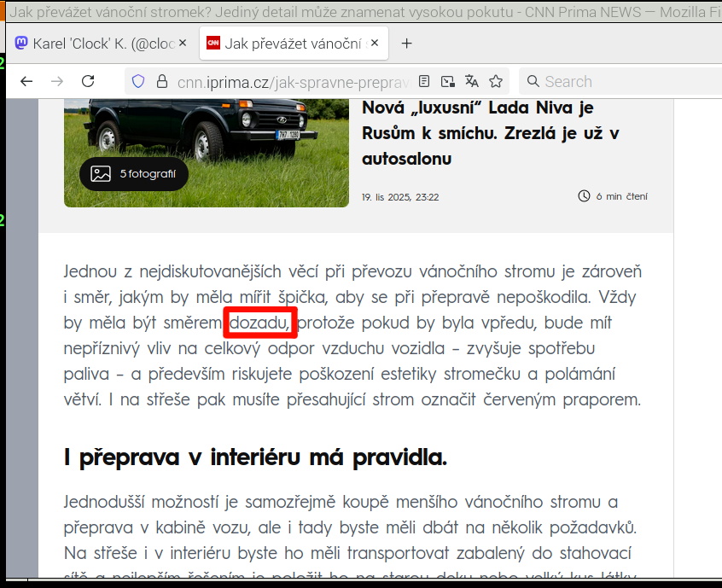Viewport: 722px width, 588px height.
Task: Switch to the Karel 'Clock' K. Mastodon tab
Action: (x=94, y=44)
